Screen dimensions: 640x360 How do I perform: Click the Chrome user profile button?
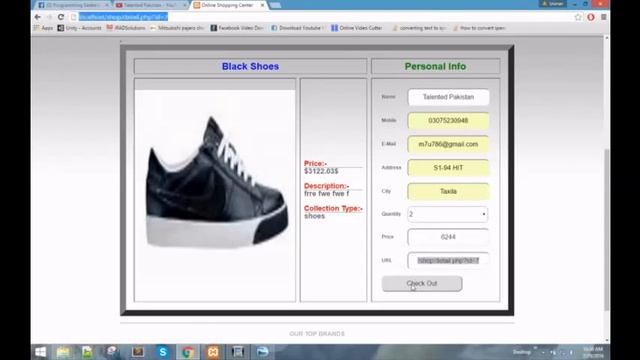point(553,4)
